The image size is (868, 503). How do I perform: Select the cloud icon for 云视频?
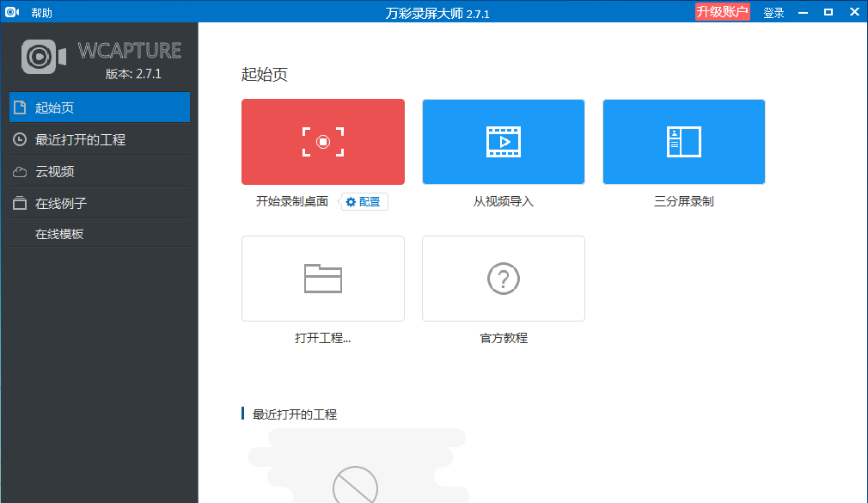[x=19, y=170]
